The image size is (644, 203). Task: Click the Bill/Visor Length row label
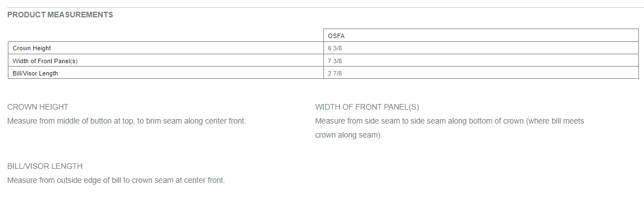(35, 73)
